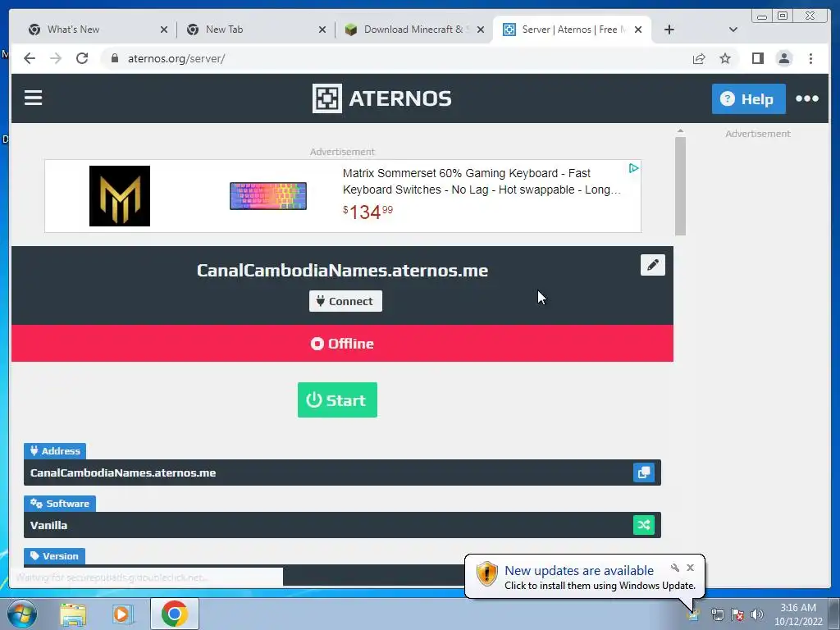Go back to previous page

pyautogui.click(x=30, y=58)
